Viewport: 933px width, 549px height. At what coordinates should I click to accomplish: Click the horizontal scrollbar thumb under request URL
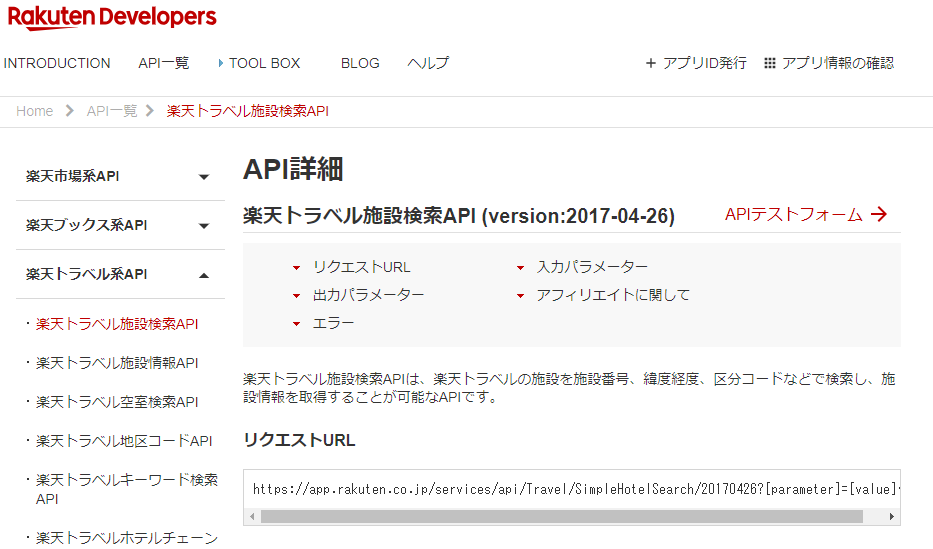coord(562,516)
